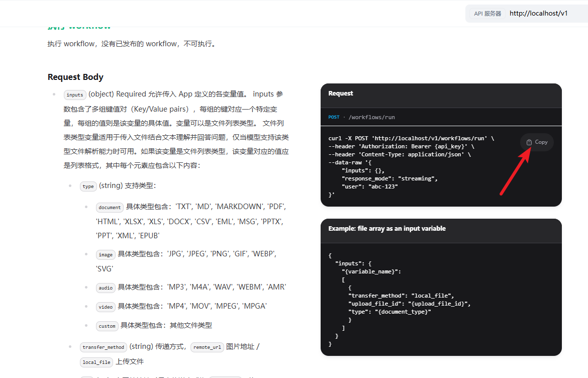Viewport: 588px width, 378px height.
Task: Click the /workflows/run endpoint path
Action: pos(371,117)
